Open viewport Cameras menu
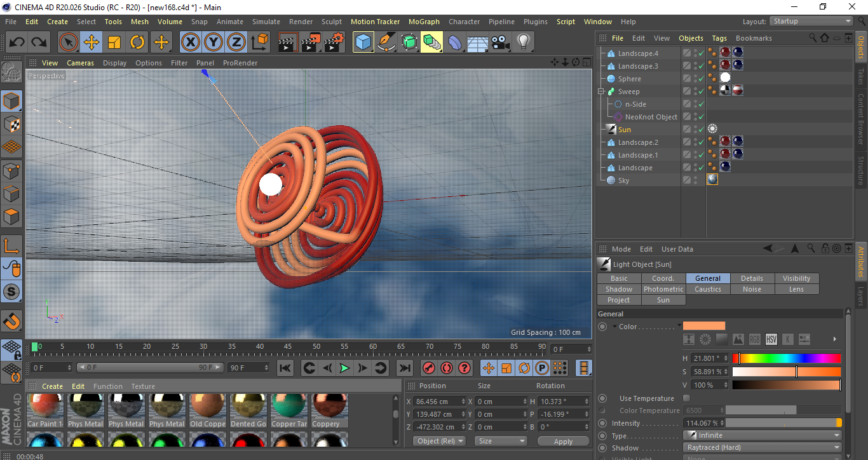 [x=80, y=63]
